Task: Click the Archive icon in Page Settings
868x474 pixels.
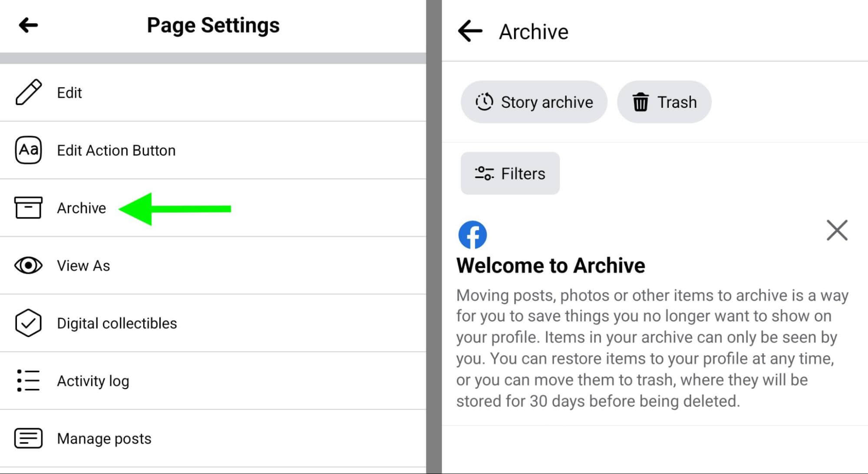Action: tap(28, 208)
